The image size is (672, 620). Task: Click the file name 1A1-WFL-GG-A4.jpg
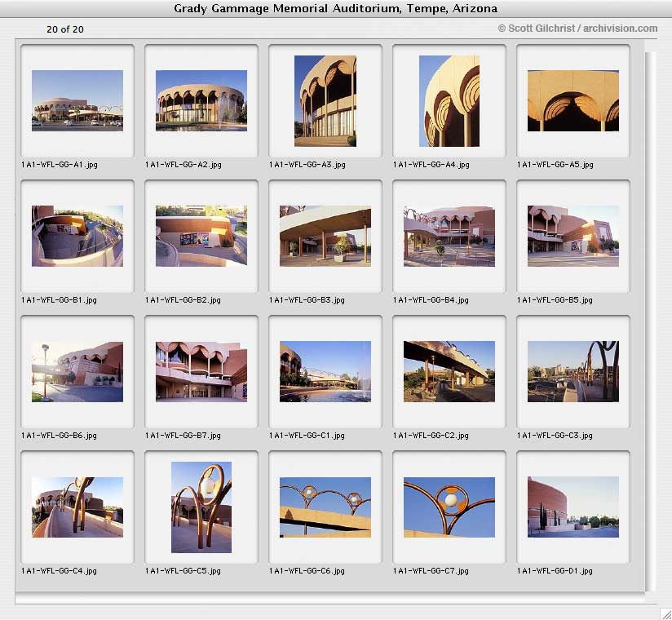431,165
